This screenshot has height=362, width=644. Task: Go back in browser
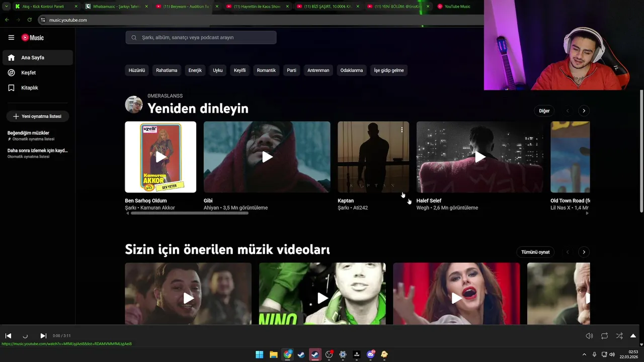click(x=7, y=20)
